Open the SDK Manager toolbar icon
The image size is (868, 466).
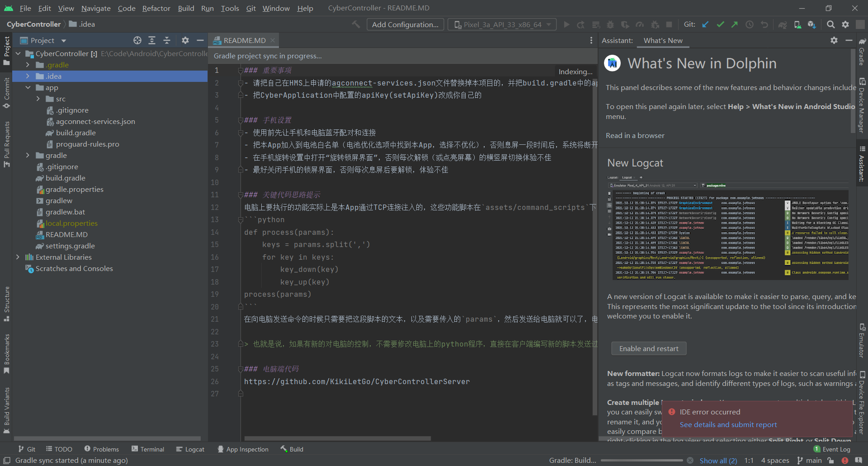812,24
